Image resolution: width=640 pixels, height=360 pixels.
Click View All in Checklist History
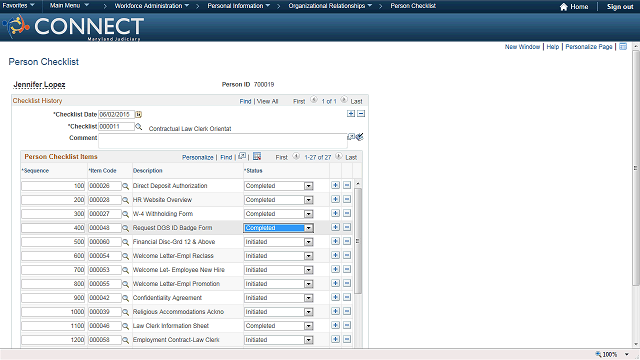pyautogui.click(x=267, y=101)
